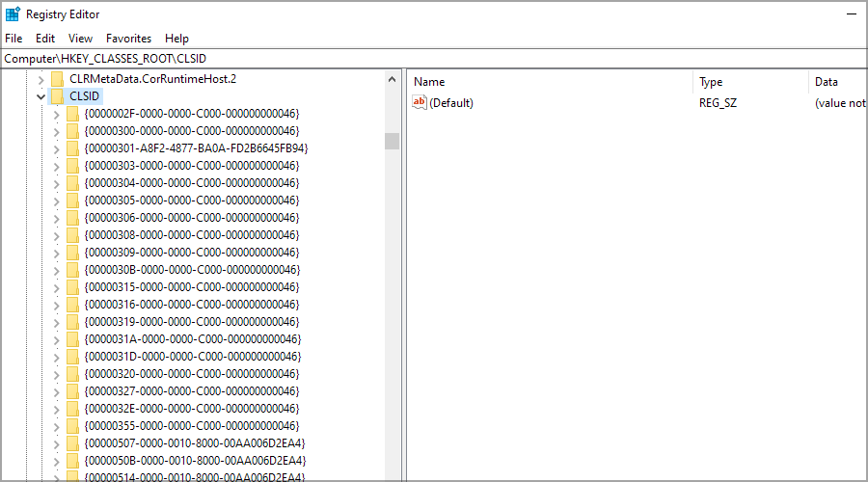Image resolution: width=868 pixels, height=482 pixels.
Task: Select key name {00000300-0000-0000-C000-000000000046}
Action: click(x=192, y=131)
